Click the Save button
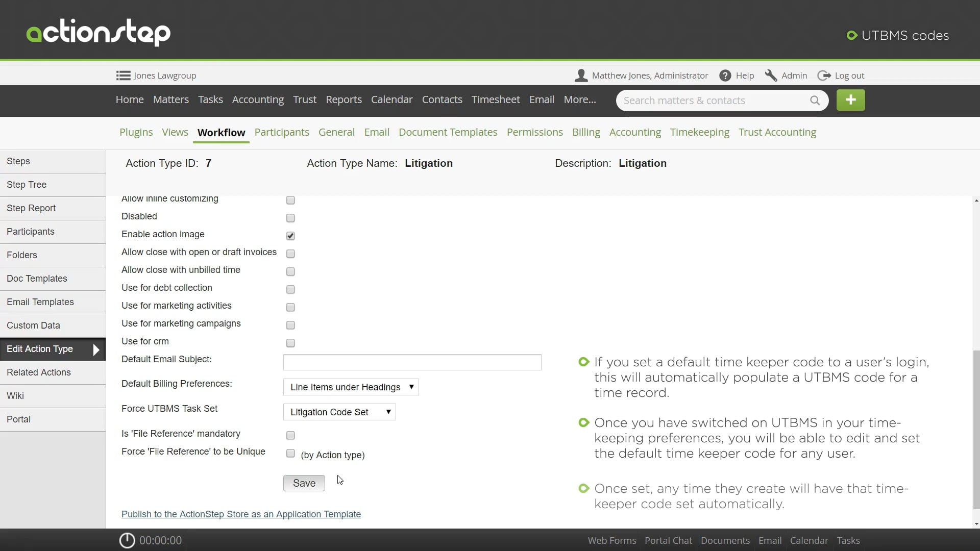Screen dimensions: 980x551 pyautogui.click(x=304, y=483)
